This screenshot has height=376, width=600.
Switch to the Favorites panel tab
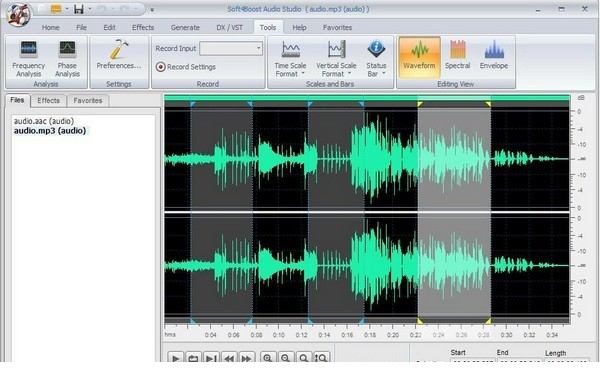pyautogui.click(x=88, y=101)
